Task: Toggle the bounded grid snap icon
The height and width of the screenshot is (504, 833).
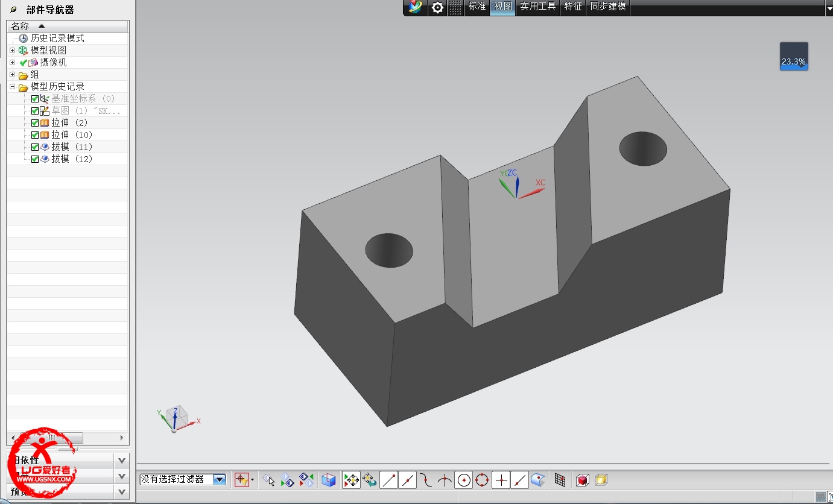Action: [560, 480]
